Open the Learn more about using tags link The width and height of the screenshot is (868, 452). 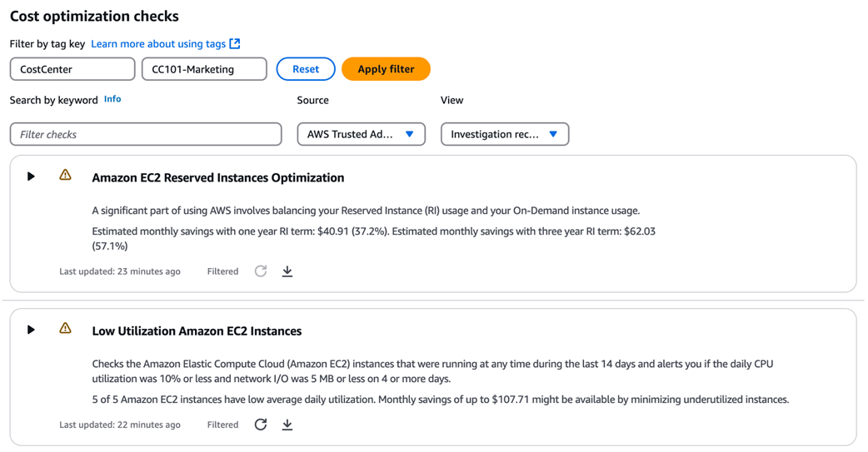158,43
